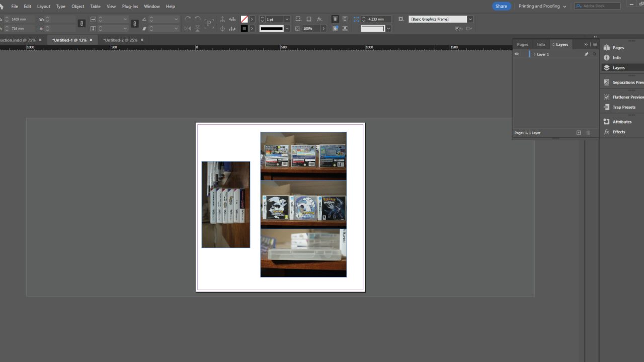Image resolution: width=644 pixels, height=362 pixels.
Task: Open the Object menu
Action: click(78, 7)
